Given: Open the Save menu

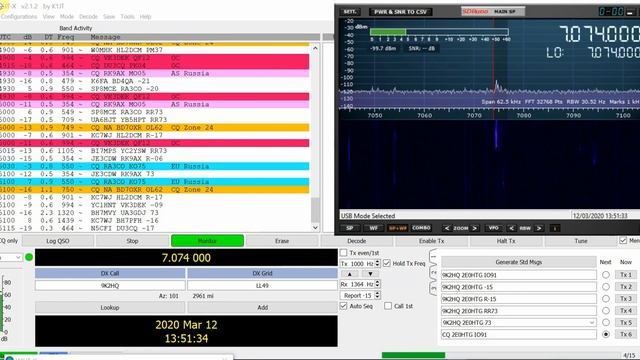Looking at the screenshot, I should click(109, 17).
